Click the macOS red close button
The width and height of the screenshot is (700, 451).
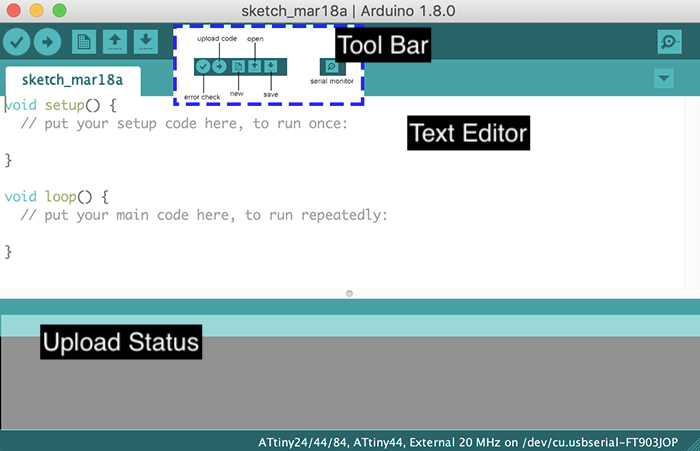click(x=14, y=10)
